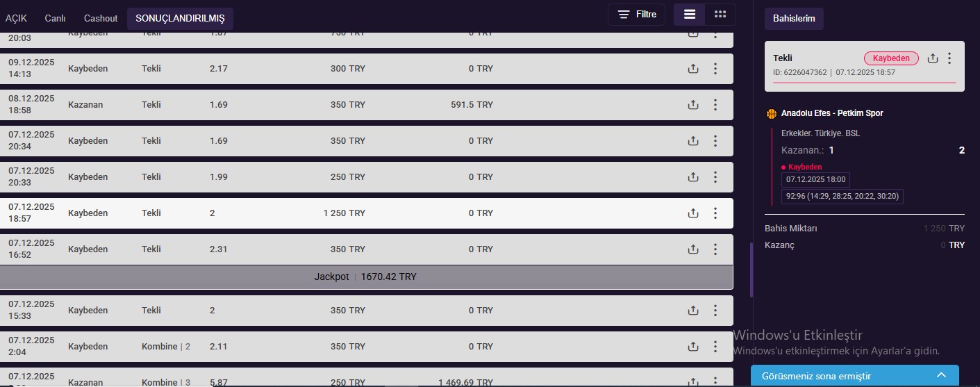Open the Filtre filter options
980x387 pixels.
coord(637,15)
